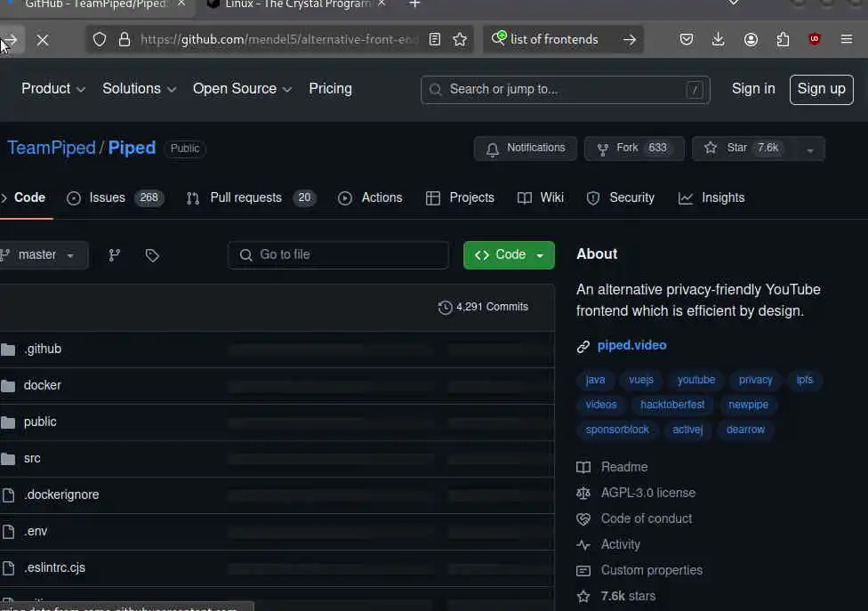This screenshot has width=868, height=611.
Task: Open the Pocket save icon
Action: [687, 39]
